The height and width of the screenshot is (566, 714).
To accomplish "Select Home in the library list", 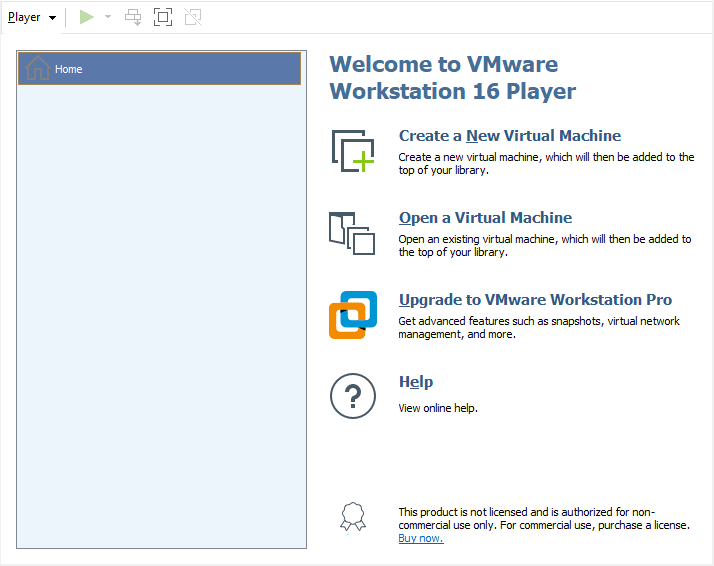I will 159,69.
